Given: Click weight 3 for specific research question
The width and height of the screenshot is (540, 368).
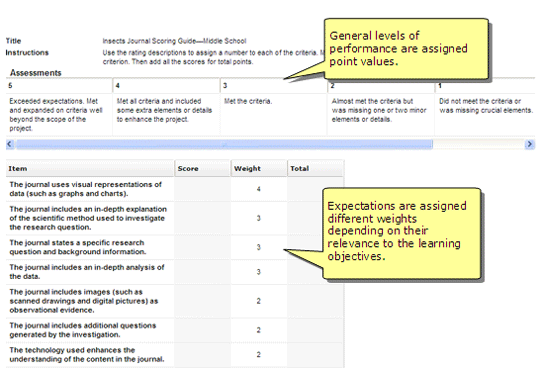Looking at the screenshot, I should [x=259, y=247].
